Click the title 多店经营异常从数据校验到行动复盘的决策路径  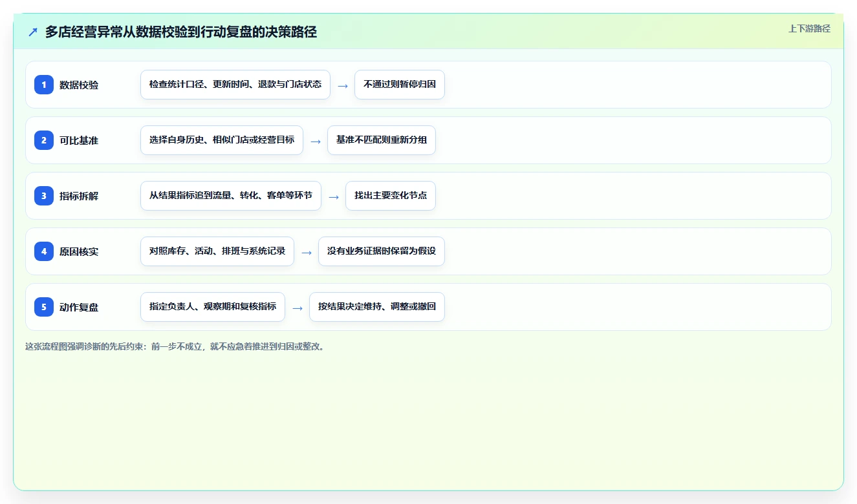coord(181,32)
